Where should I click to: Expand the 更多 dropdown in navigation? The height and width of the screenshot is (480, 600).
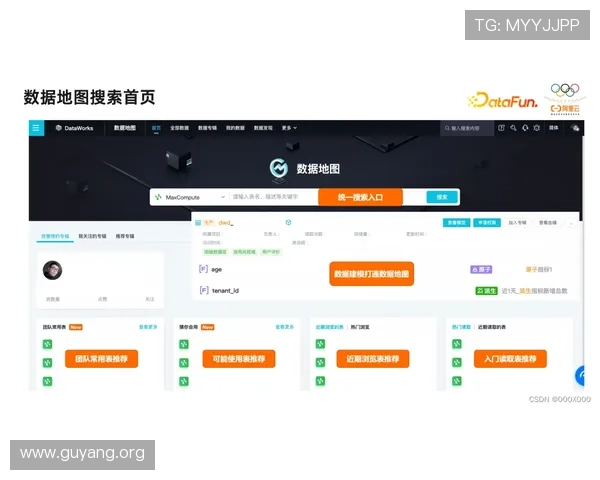[289, 128]
